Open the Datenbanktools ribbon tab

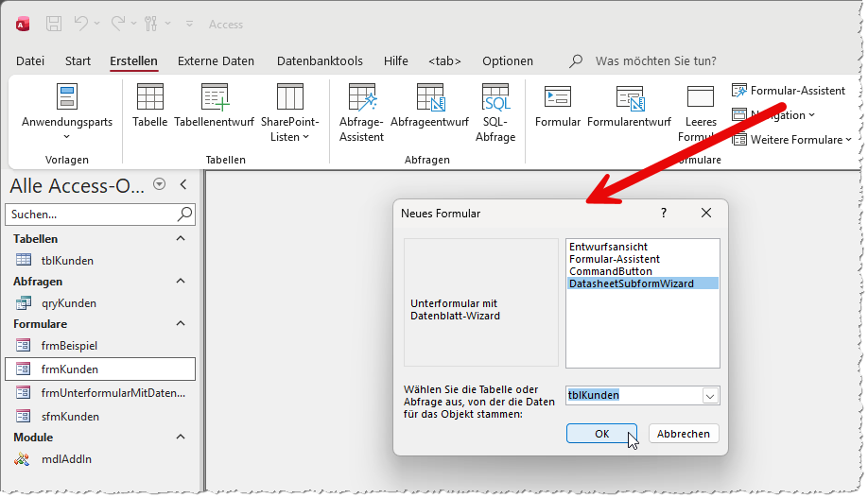pos(320,60)
